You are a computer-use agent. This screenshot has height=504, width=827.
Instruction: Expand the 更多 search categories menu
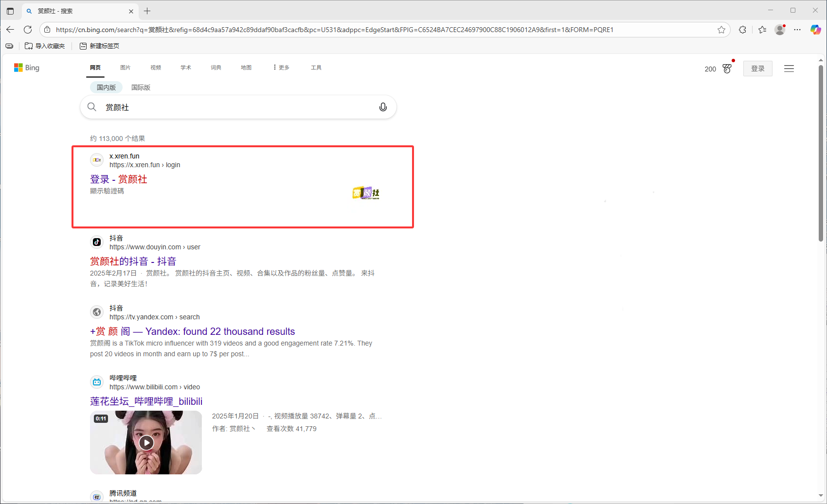coord(281,68)
